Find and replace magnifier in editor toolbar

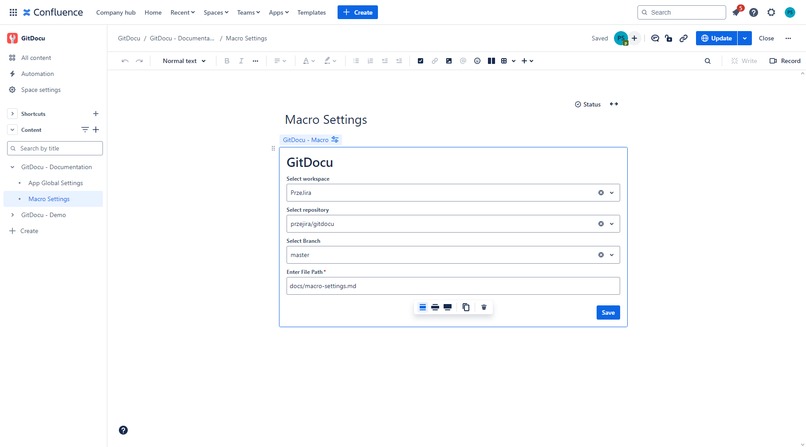pos(708,61)
